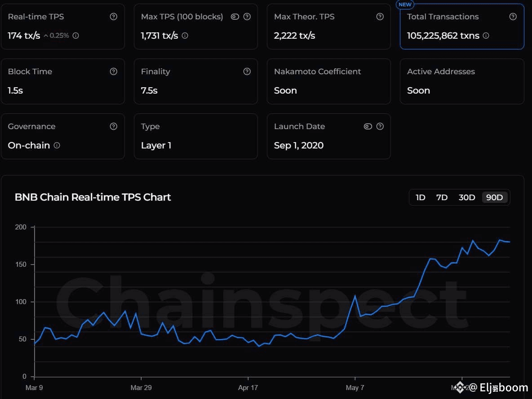Open the Real-time TPS help icon
Image resolution: width=532 pixels, height=399 pixels.
click(x=114, y=16)
